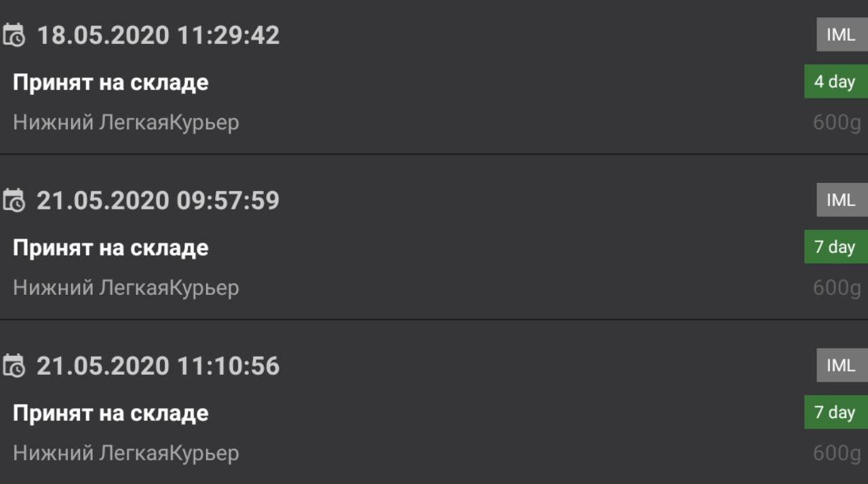Select 'Нижний ЛегкаяКурьер' location in first entry
The image size is (868, 484).
[x=126, y=123]
